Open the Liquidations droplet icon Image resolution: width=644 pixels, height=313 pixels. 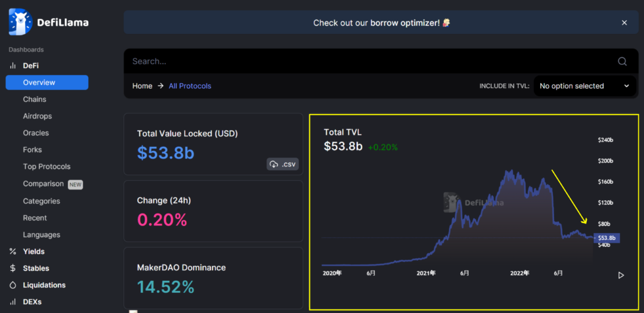pos(13,285)
